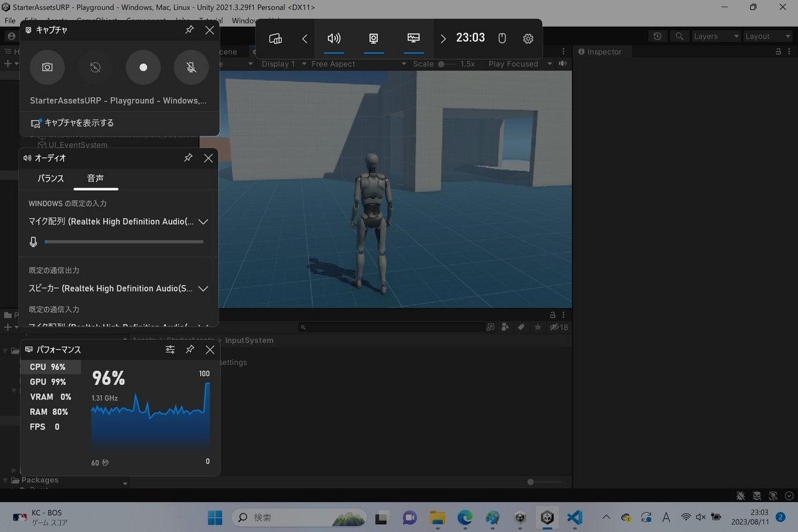Open Unity undo history icon
Image resolution: width=798 pixels, height=532 pixels.
pyautogui.click(x=658, y=37)
